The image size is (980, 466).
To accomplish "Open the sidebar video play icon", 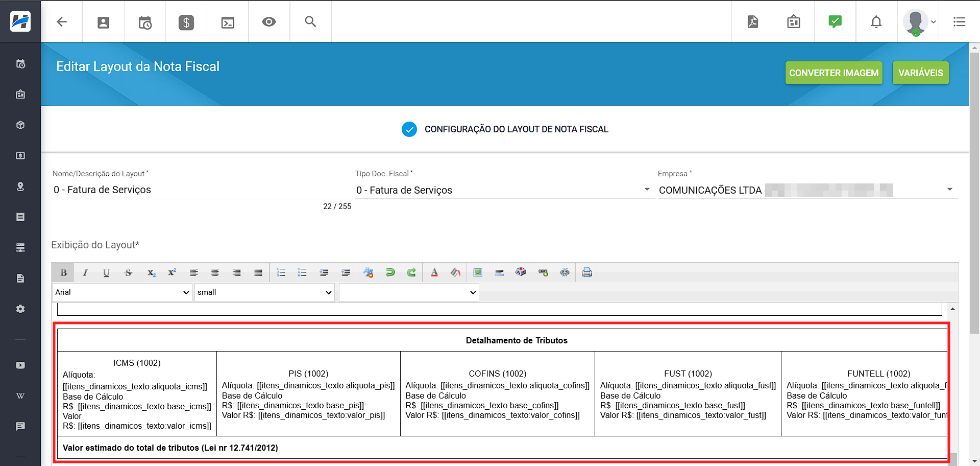I will click(20, 365).
